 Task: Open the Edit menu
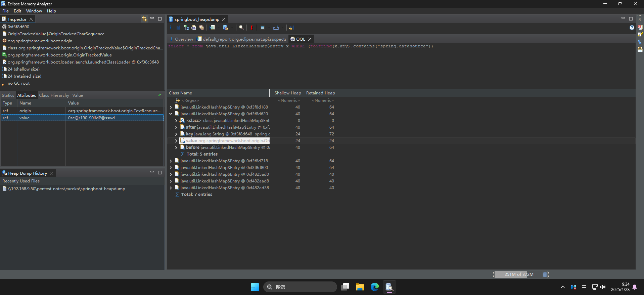[17, 11]
